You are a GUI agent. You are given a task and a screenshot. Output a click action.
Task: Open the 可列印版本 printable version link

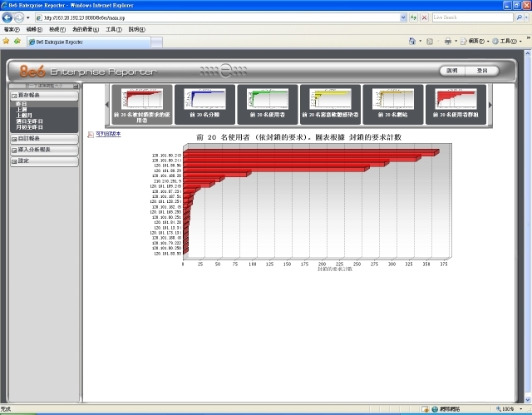(108, 134)
